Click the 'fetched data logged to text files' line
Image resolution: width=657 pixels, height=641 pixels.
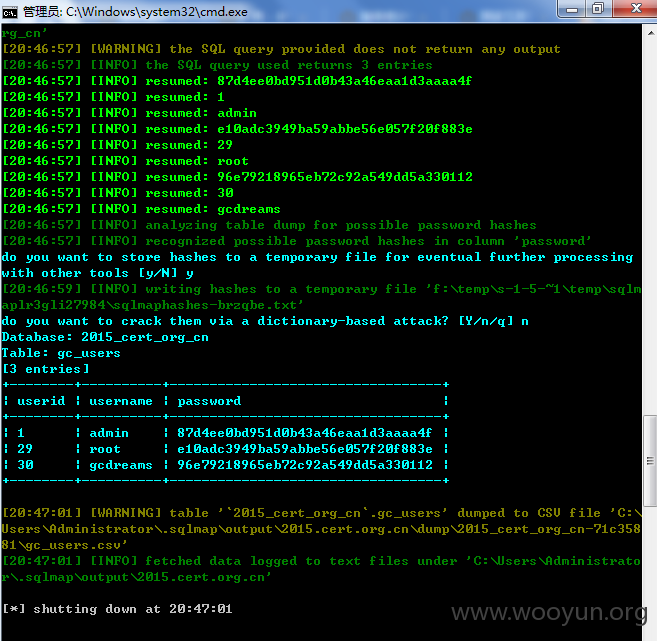click(x=321, y=569)
